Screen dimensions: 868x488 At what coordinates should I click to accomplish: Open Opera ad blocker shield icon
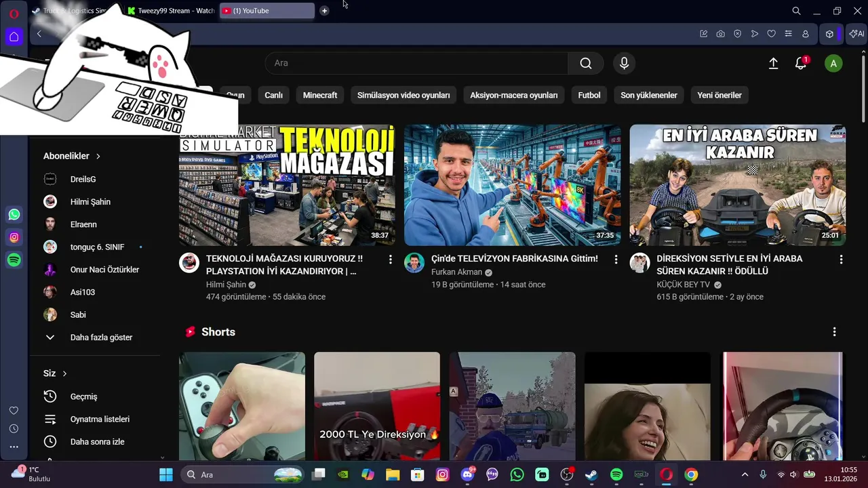737,34
